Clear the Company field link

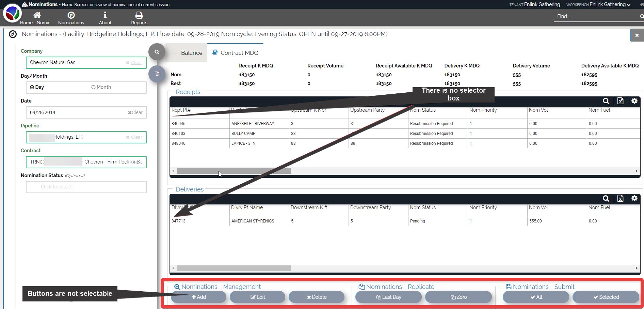[136, 63]
